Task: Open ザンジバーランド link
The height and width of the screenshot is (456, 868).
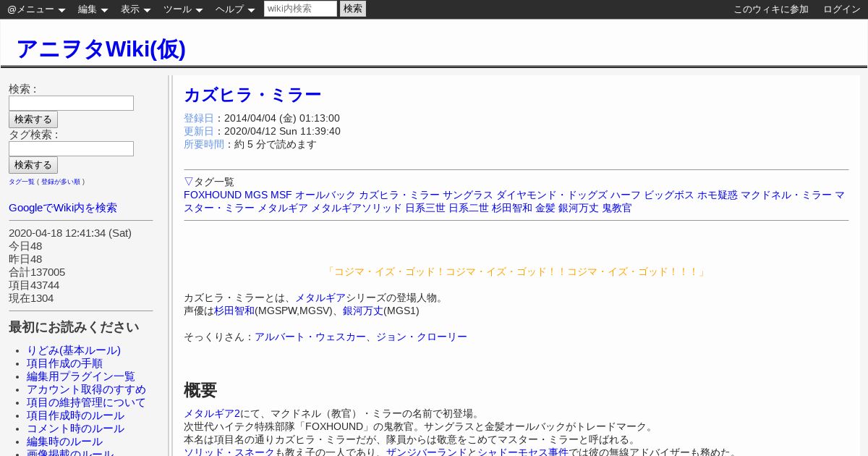Action: (x=427, y=452)
